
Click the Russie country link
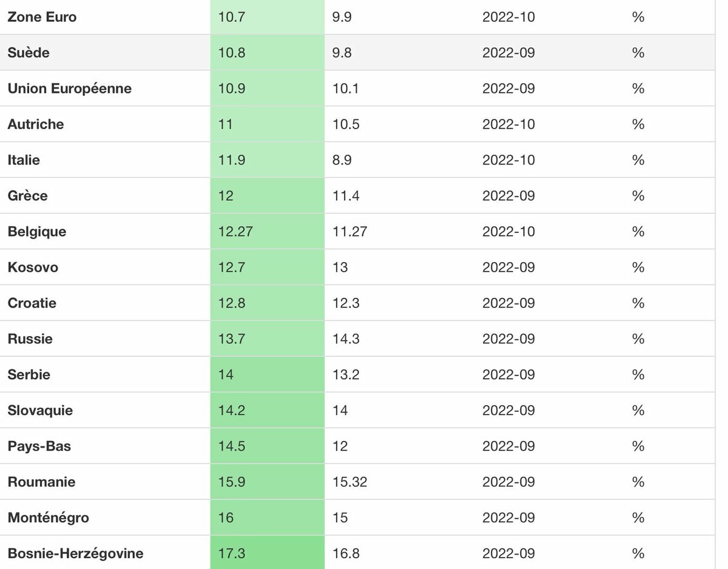click(30, 339)
